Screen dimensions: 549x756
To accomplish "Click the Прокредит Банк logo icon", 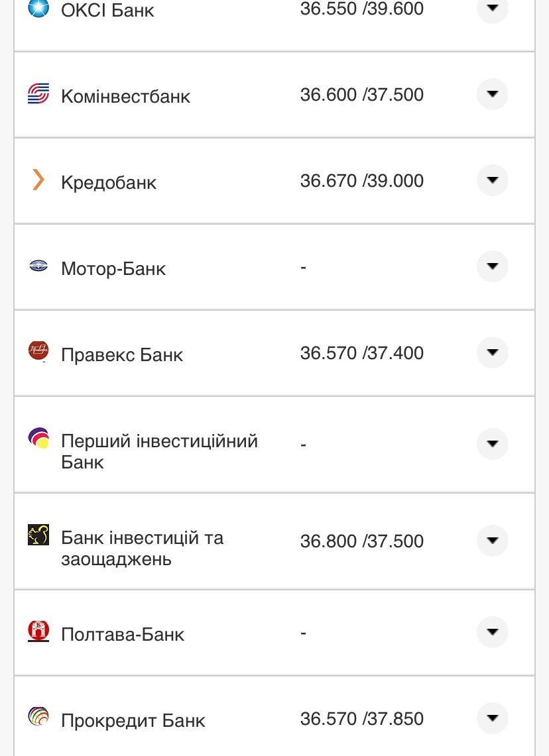I will click(38, 718).
